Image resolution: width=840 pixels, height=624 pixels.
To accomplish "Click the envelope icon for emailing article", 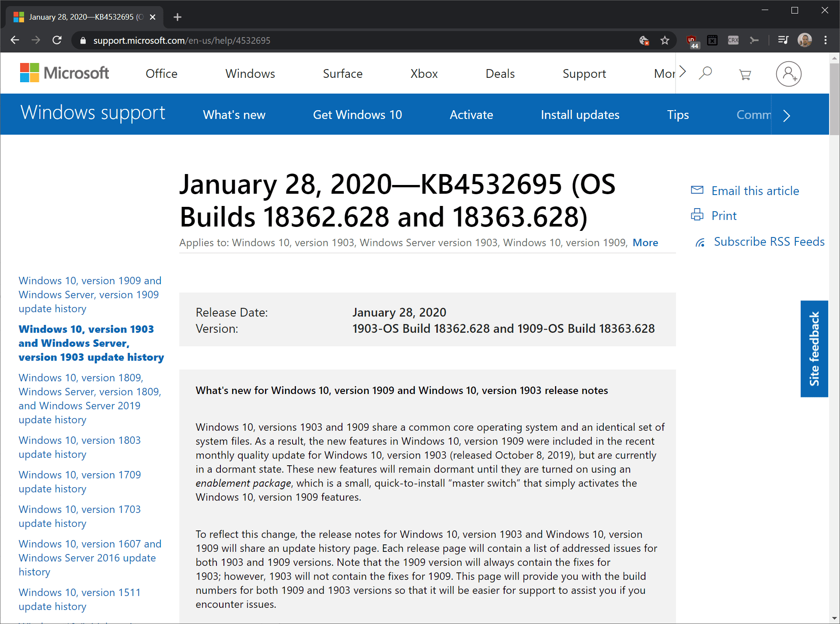I will pyautogui.click(x=697, y=190).
